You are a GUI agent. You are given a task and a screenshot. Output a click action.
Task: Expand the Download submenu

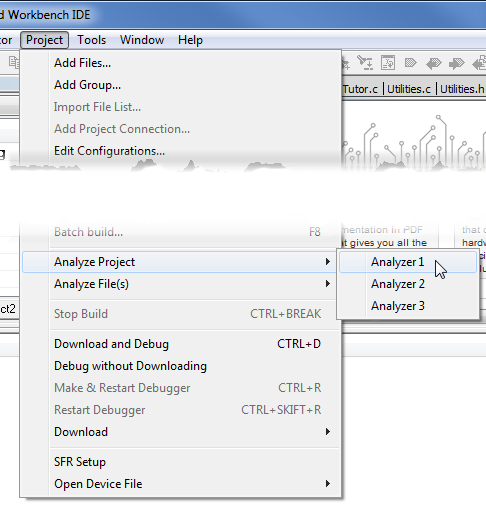click(x=180, y=432)
